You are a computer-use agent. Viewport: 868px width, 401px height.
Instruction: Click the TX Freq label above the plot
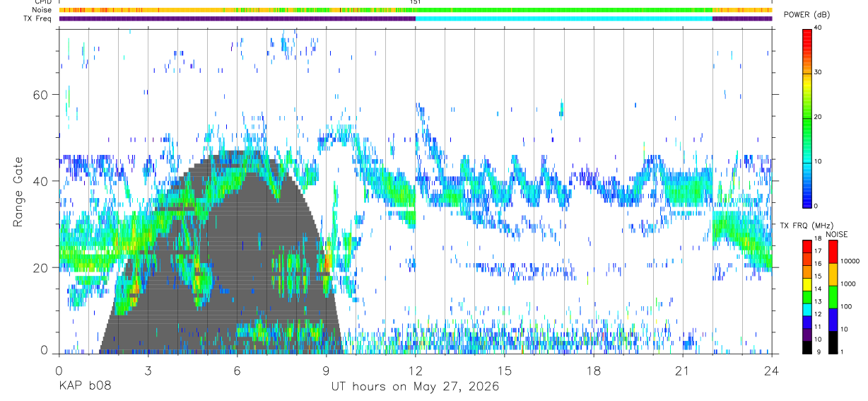click(x=37, y=18)
